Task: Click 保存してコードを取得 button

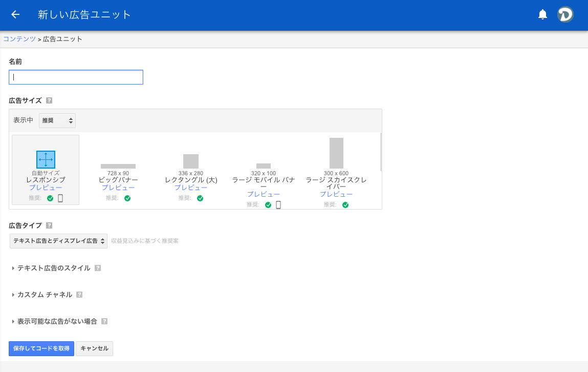Action: [x=41, y=348]
